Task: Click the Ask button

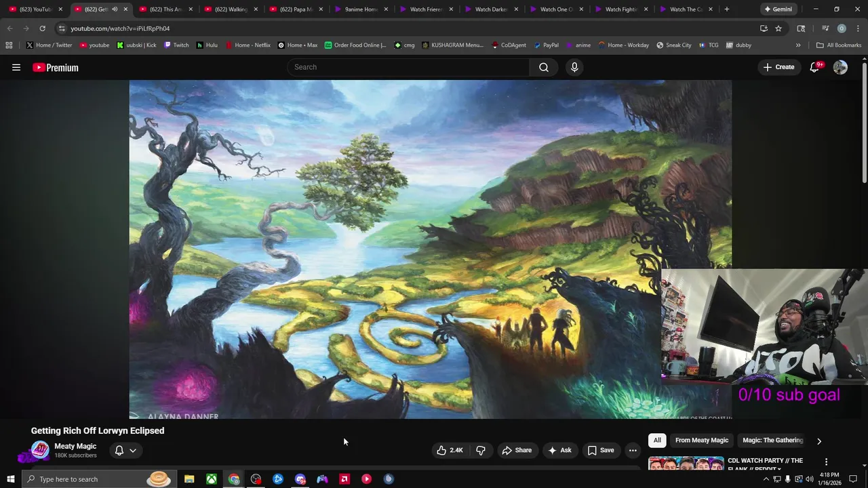Action: coord(559,450)
